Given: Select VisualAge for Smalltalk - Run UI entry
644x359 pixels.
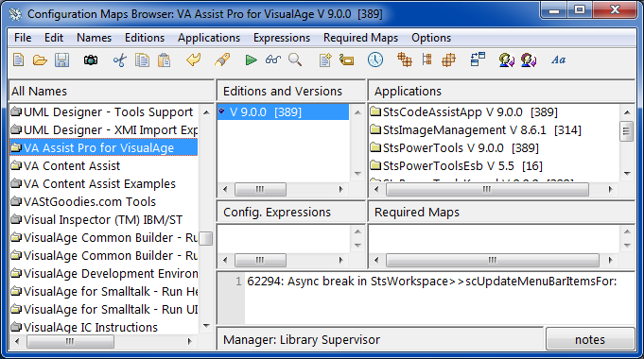Looking at the screenshot, I should 104,309.
